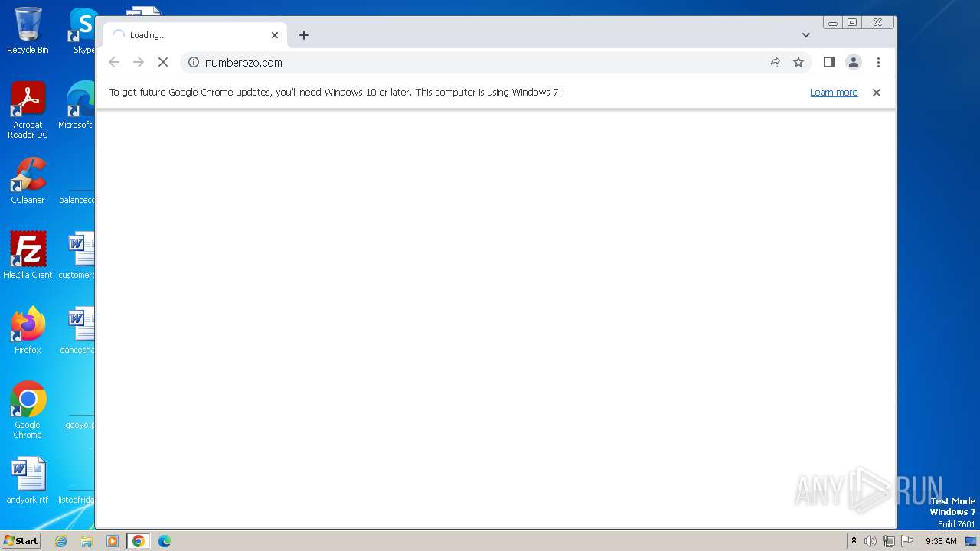Expand the tab search dropdown
Image resolution: width=980 pixels, height=551 pixels.
tap(806, 35)
